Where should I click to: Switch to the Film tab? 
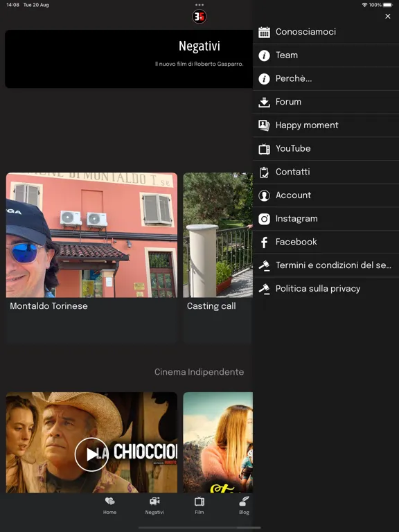[199, 506]
